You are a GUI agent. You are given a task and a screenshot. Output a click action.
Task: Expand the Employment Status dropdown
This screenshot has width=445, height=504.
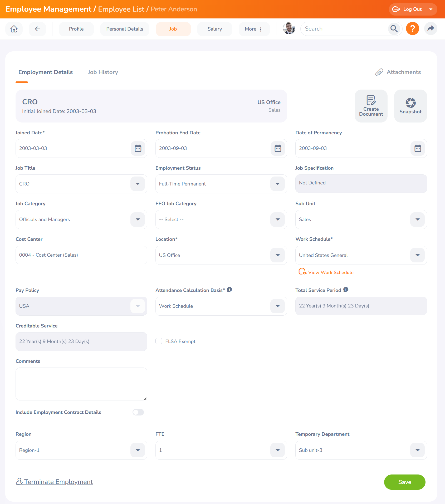[277, 184]
